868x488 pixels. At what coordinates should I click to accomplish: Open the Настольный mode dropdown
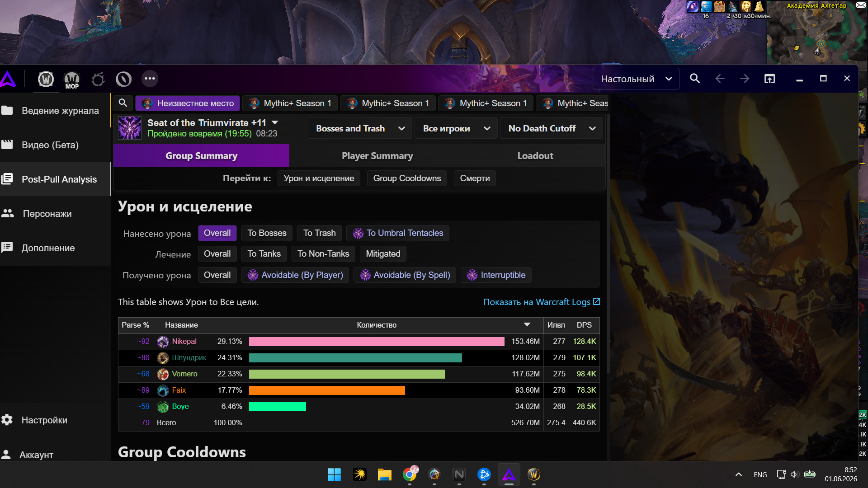coord(636,79)
